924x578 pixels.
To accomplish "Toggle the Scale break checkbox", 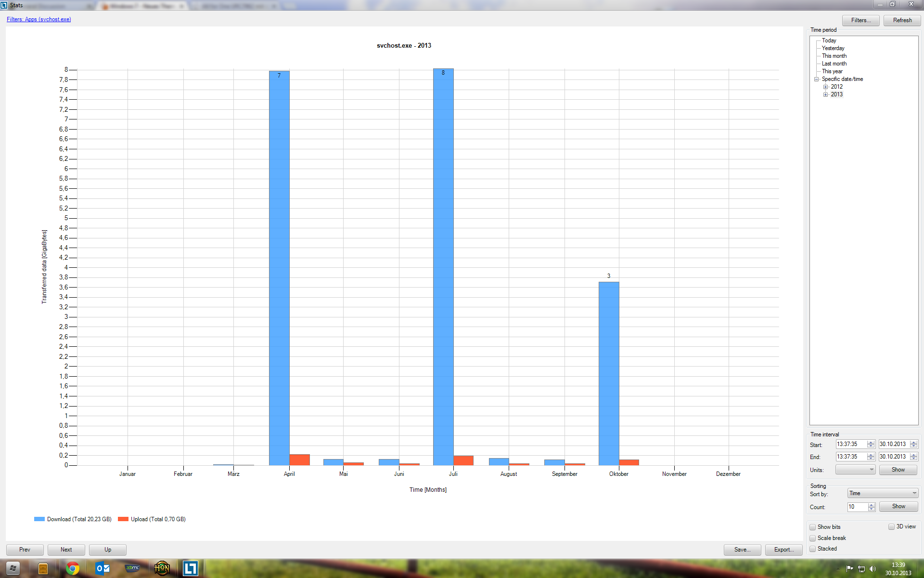I will coord(813,538).
